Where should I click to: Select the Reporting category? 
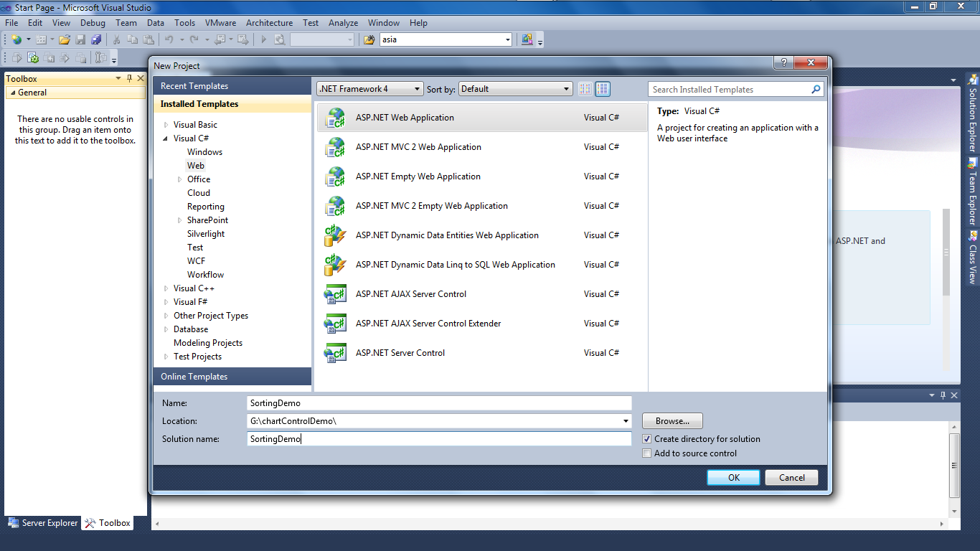pos(206,207)
